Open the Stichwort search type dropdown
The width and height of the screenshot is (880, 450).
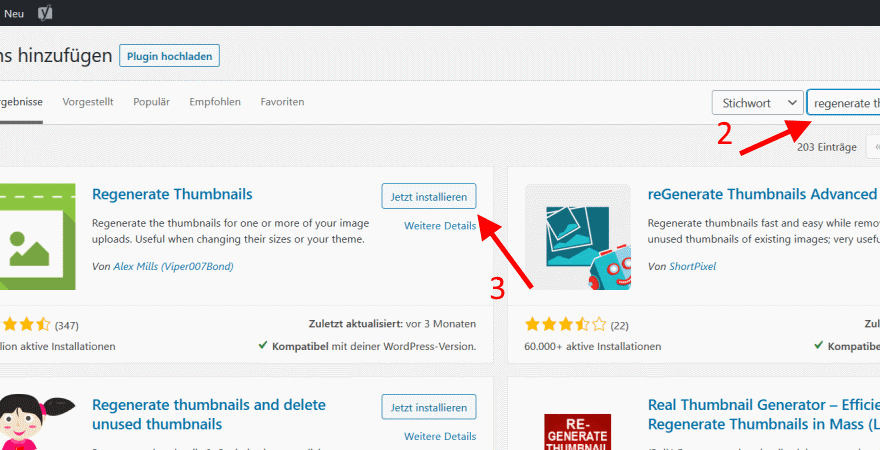757,103
